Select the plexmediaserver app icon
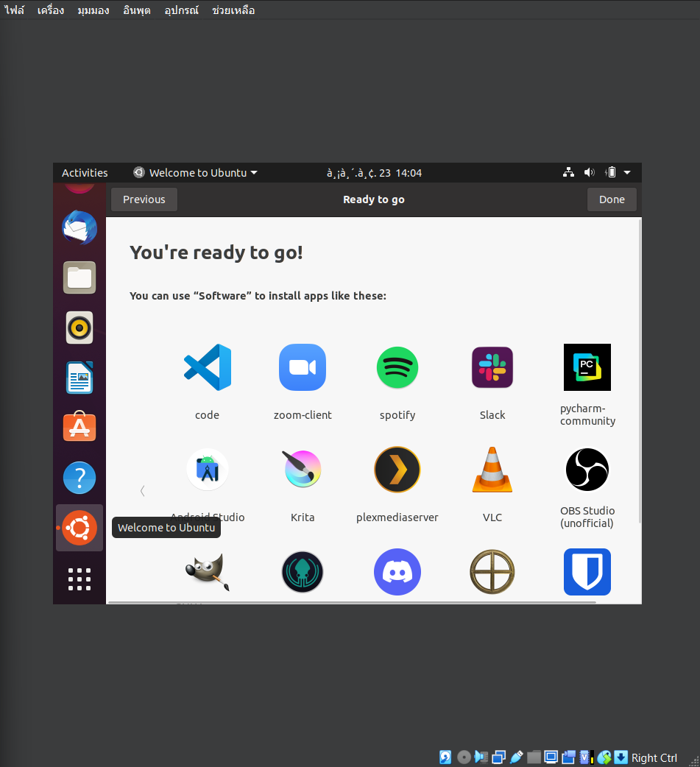Screen dimensions: 700x767 click(397, 470)
